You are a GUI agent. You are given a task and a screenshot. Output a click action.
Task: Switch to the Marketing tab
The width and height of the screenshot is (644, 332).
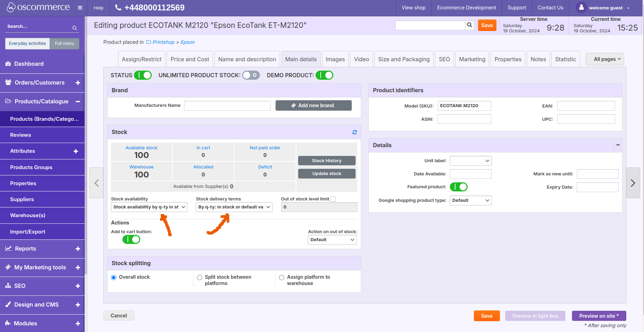click(x=472, y=59)
